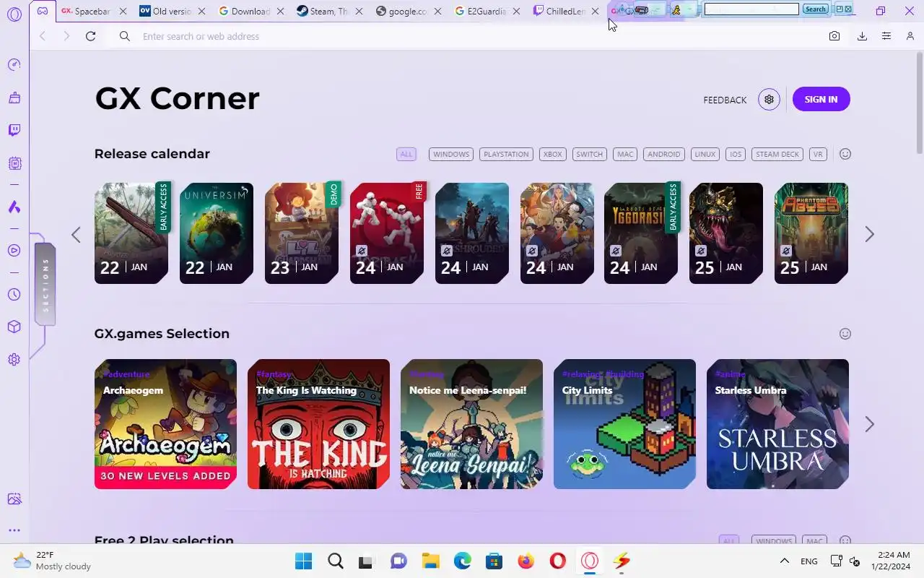This screenshot has height=578, width=924.
Task: Close the ChilledLen tab
Action: 595,11
